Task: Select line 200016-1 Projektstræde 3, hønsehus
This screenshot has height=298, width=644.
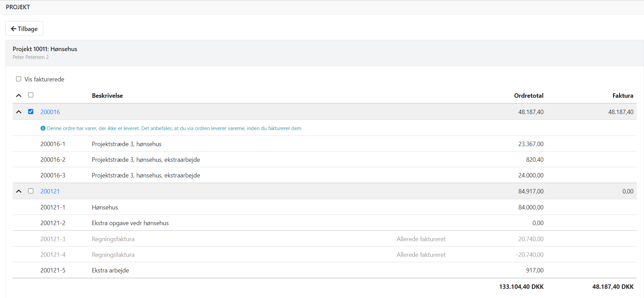Action: [x=126, y=144]
